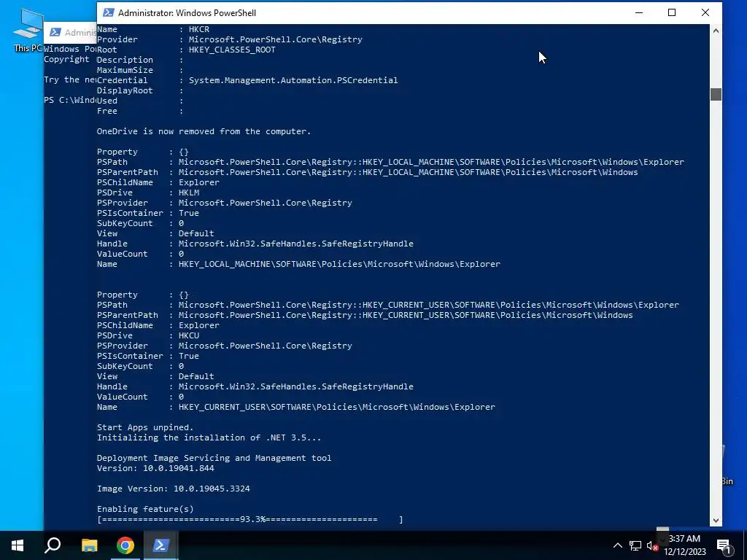Image resolution: width=747 pixels, height=560 pixels.
Task: Click PSDrive value 'HKLM'
Action: (189, 192)
